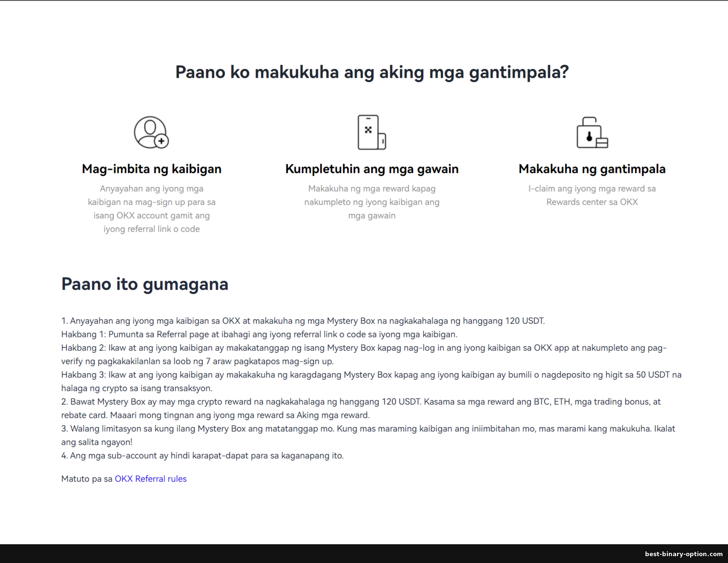Screen dimensions: 728x563
Task: Click rule 3 about no Mystery Box limit
Action: [x=368, y=429]
